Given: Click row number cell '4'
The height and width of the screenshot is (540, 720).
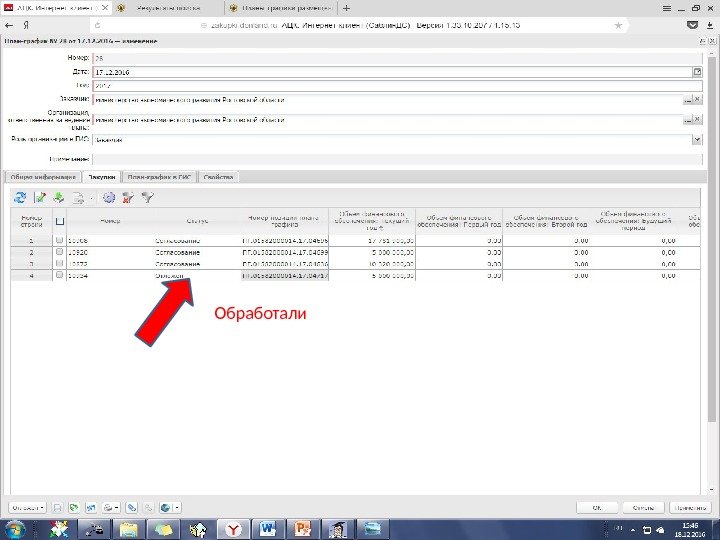Looking at the screenshot, I should (x=32, y=276).
